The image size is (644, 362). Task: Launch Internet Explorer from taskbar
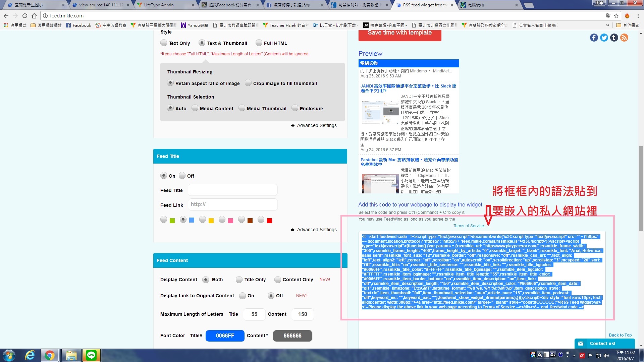click(30, 355)
